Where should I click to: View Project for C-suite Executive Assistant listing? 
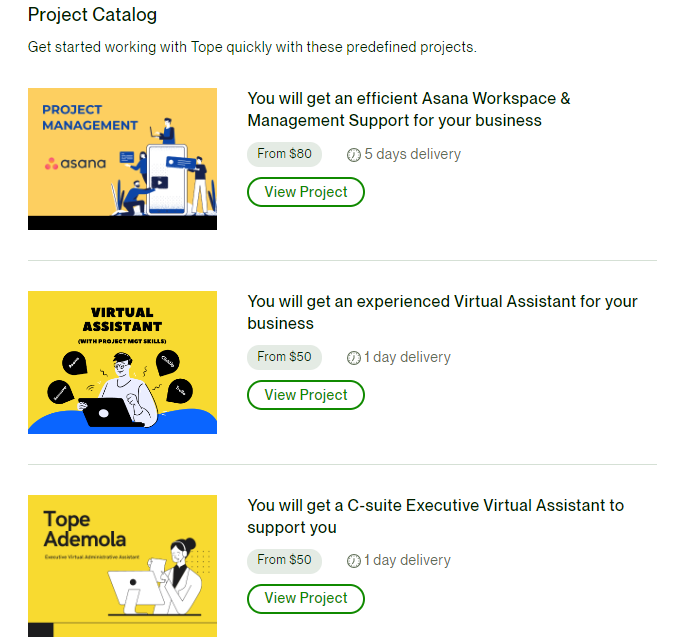tap(306, 598)
